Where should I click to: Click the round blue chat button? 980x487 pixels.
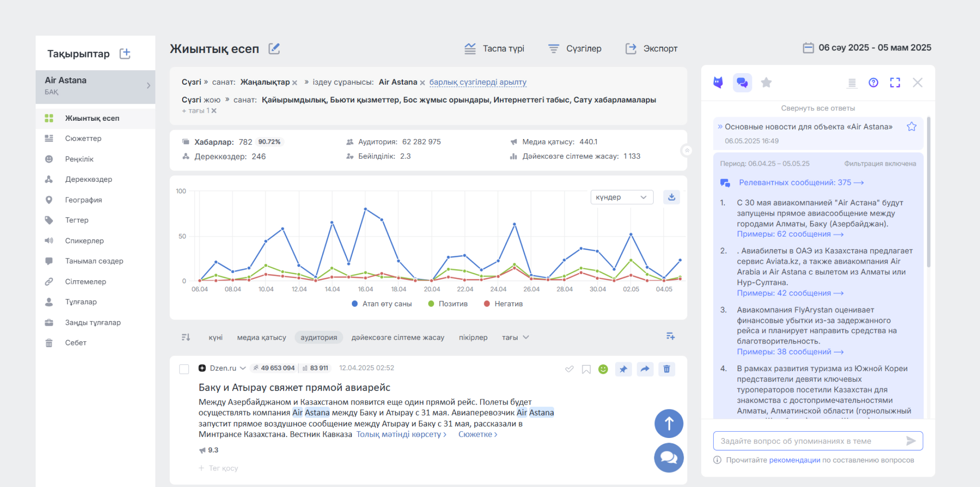pos(669,458)
